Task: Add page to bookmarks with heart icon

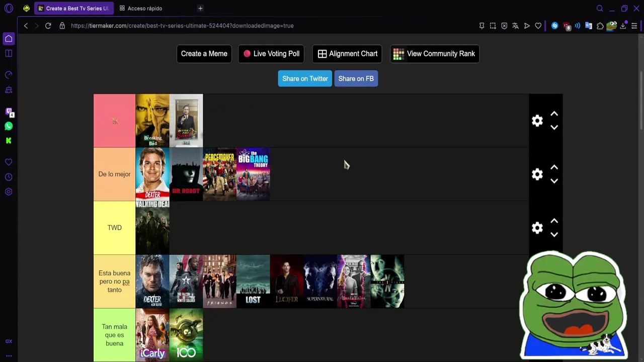Action: [538, 26]
